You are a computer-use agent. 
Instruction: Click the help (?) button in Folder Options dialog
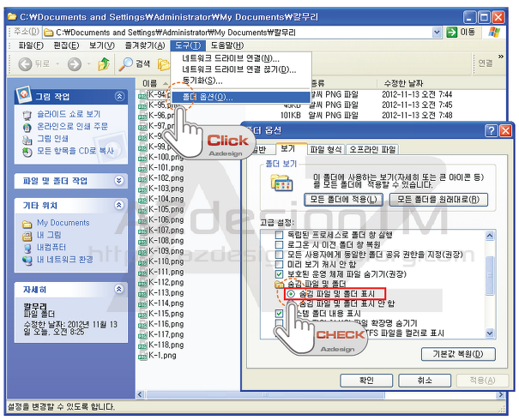491,130
